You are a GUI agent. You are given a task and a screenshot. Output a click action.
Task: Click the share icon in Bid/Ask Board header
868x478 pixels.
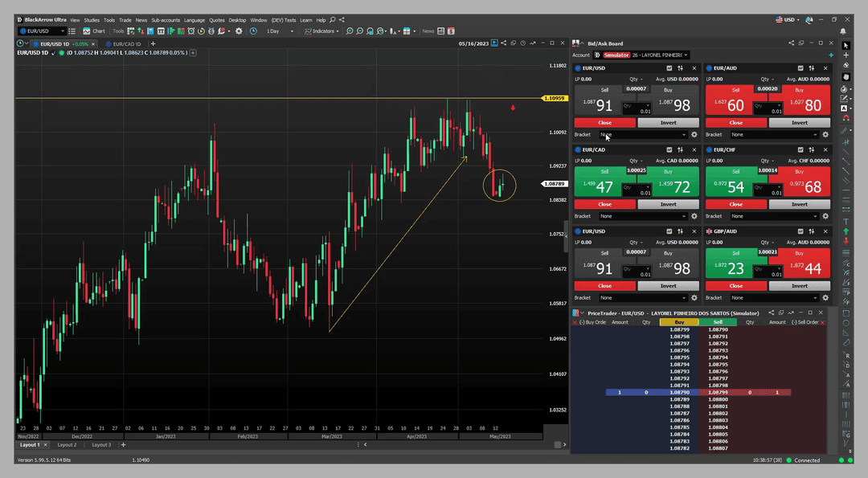(791, 43)
